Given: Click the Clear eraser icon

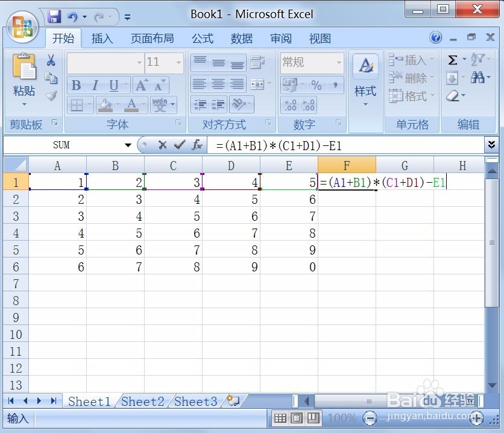Looking at the screenshot, I should 453,95.
